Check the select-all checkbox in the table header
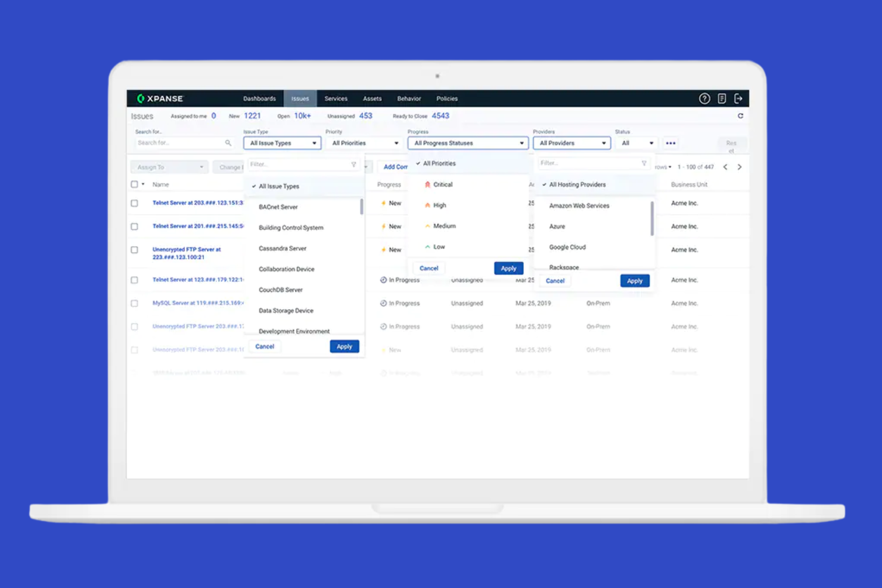Image resolution: width=882 pixels, height=588 pixels. point(134,184)
